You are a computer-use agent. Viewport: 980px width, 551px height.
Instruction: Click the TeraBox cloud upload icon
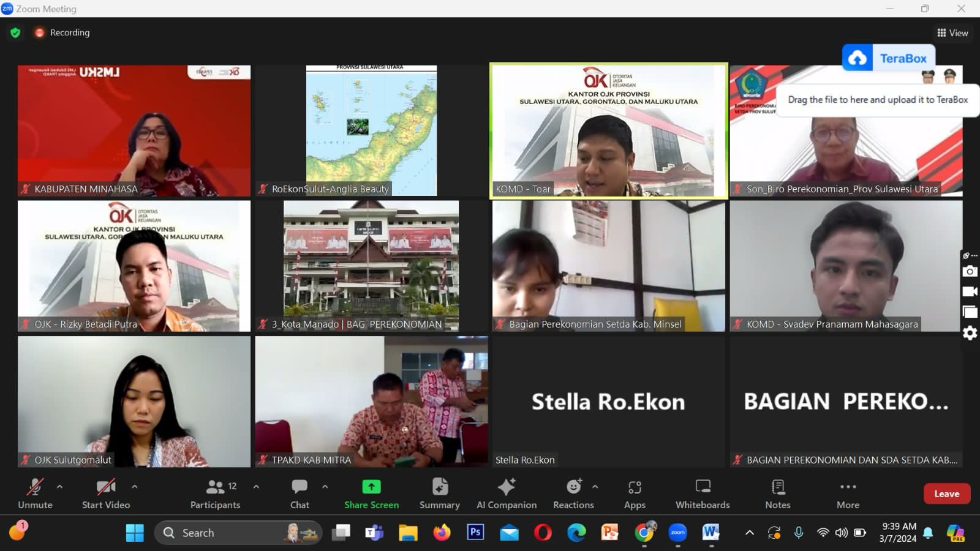point(858,58)
